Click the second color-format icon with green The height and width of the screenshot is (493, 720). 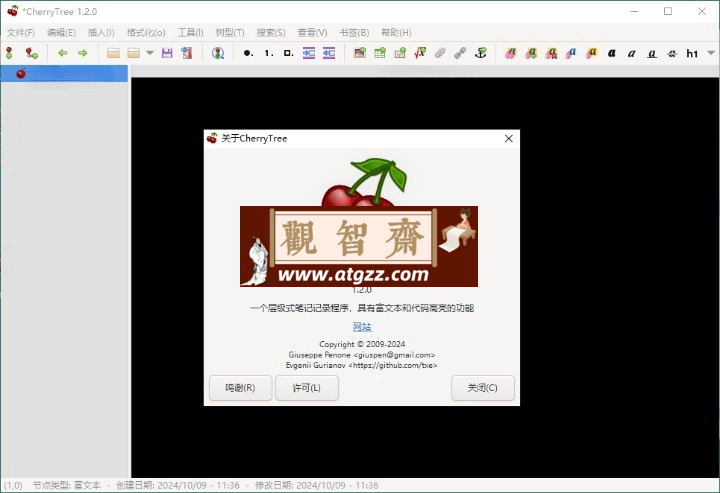point(531,53)
